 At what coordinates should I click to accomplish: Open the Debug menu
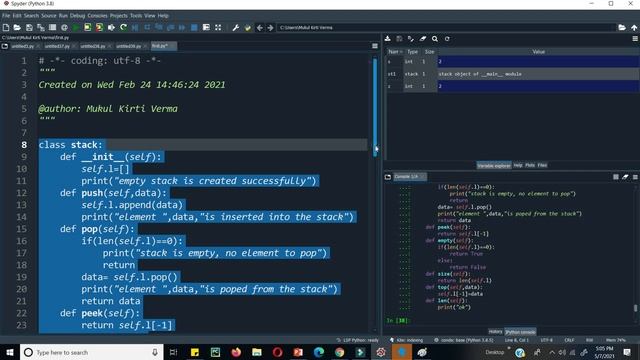click(77, 16)
